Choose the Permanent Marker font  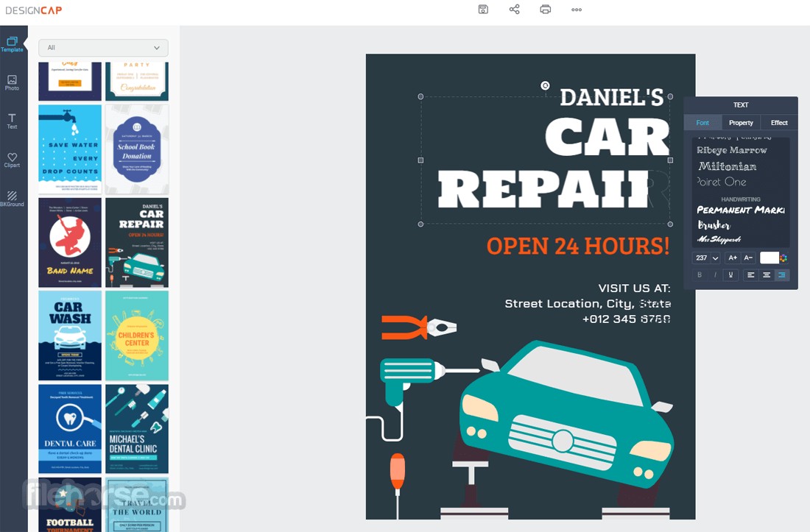741,210
